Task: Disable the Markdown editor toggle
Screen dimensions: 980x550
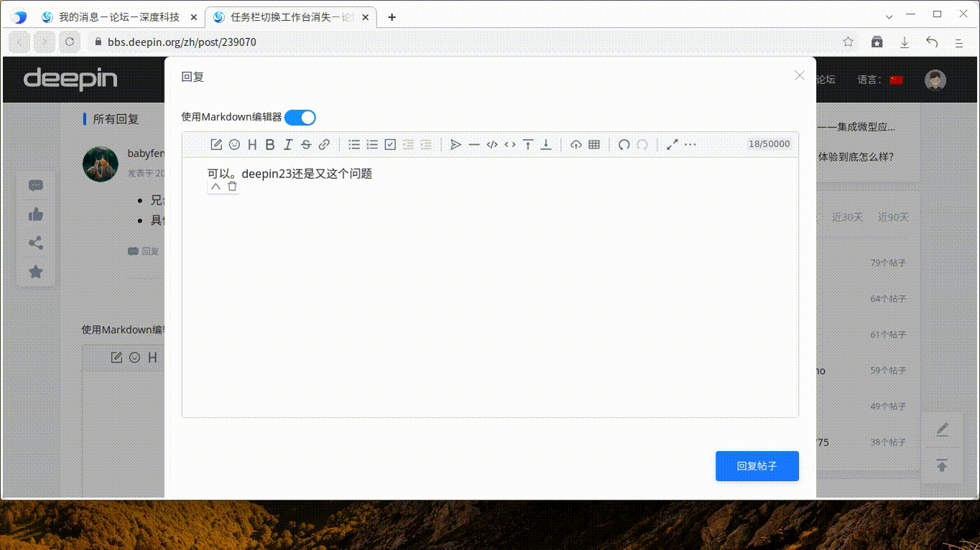Action: click(300, 117)
